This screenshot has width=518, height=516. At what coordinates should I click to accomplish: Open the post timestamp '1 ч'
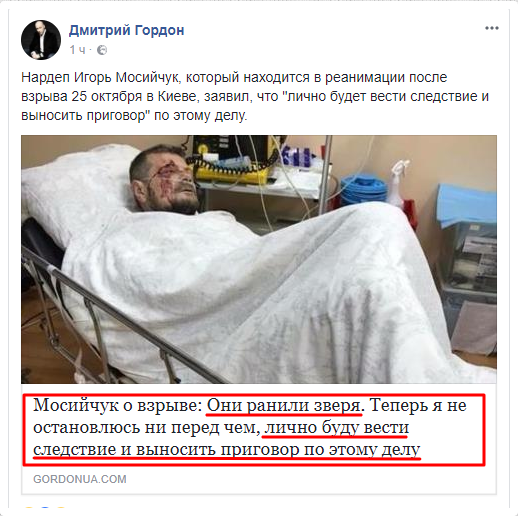point(77,50)
